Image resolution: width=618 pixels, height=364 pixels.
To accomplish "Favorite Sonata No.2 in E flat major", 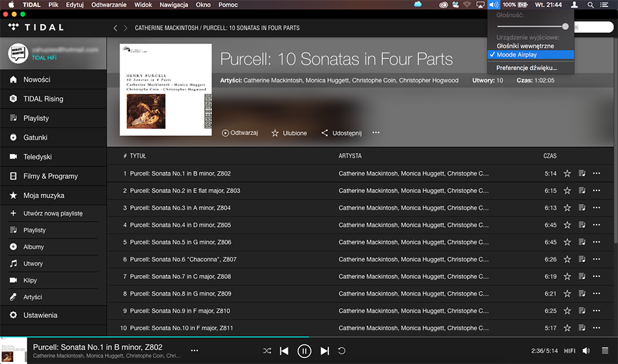I will [x=567, y=190].
